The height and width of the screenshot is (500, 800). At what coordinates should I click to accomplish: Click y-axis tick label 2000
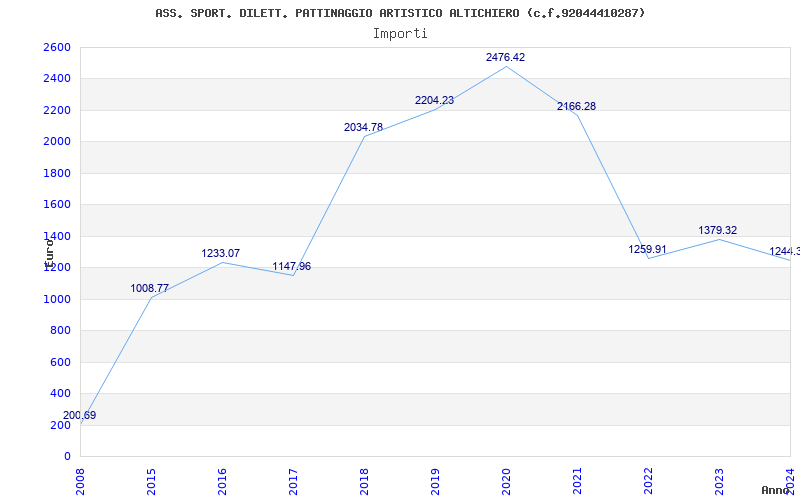pyautogui.click(x=57, y=142)
